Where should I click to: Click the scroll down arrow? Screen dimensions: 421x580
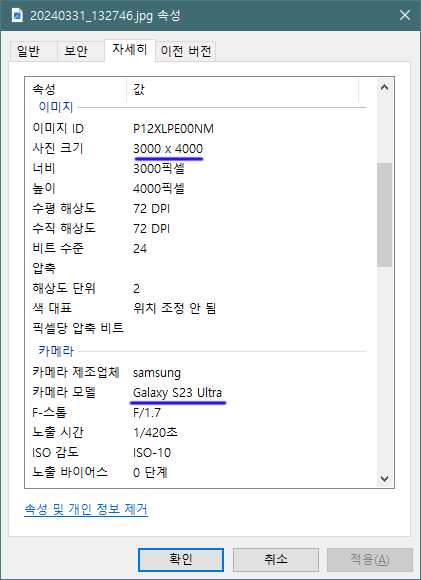pyautogui.click(x=384, y=479)
